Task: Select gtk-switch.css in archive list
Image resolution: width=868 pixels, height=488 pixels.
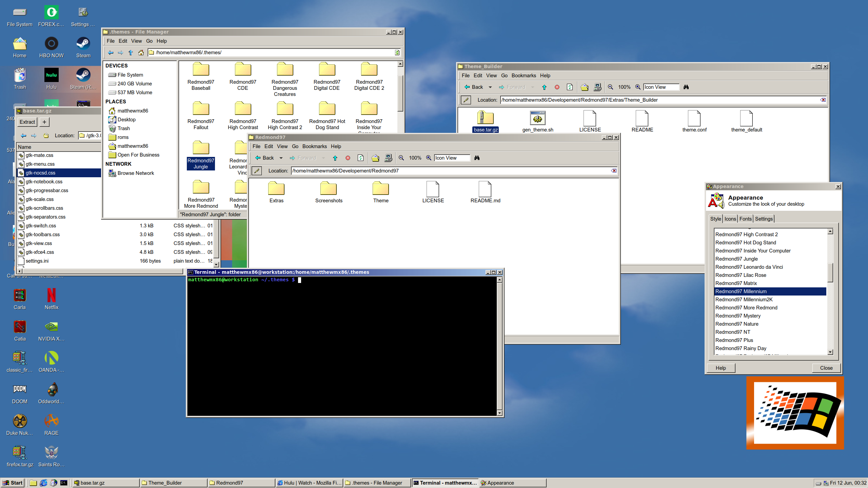Action: [x=115, y=226]
